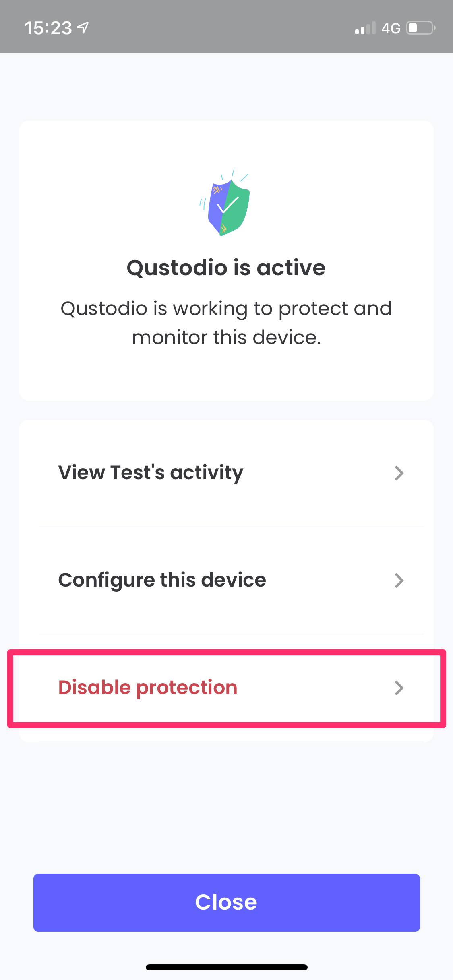Expand the Disable protection chevron arrow
Viewport: 453px width, 980px height.
399,688
